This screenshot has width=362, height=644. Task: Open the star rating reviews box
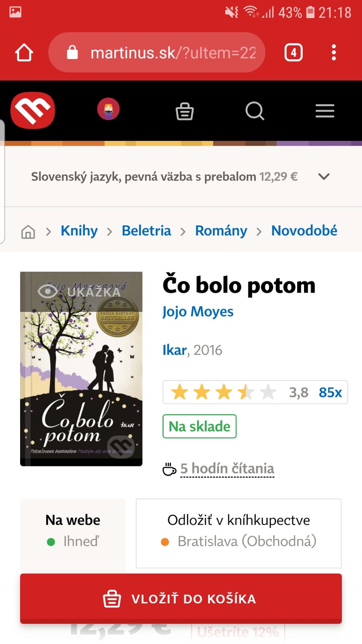pyautogui.click(x=255, y=392)
